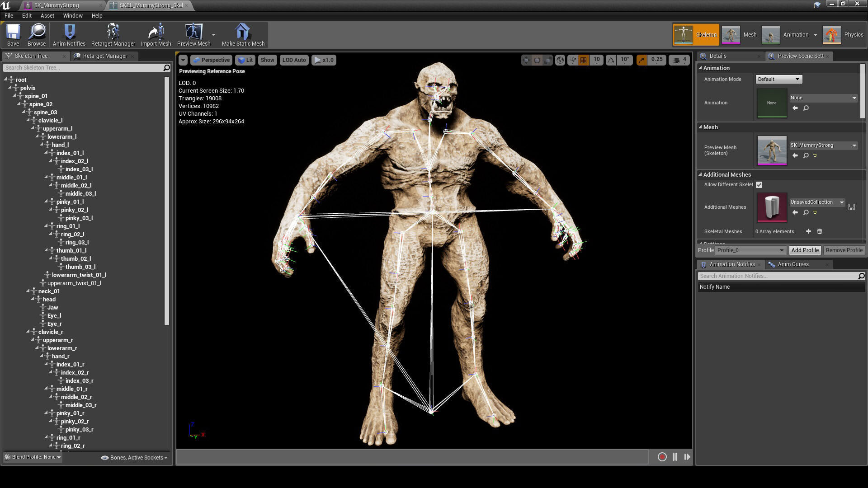Open the Animation None asset dropdown
The height and width of the screenshot is (488, 868).
[x=823, y=98]
